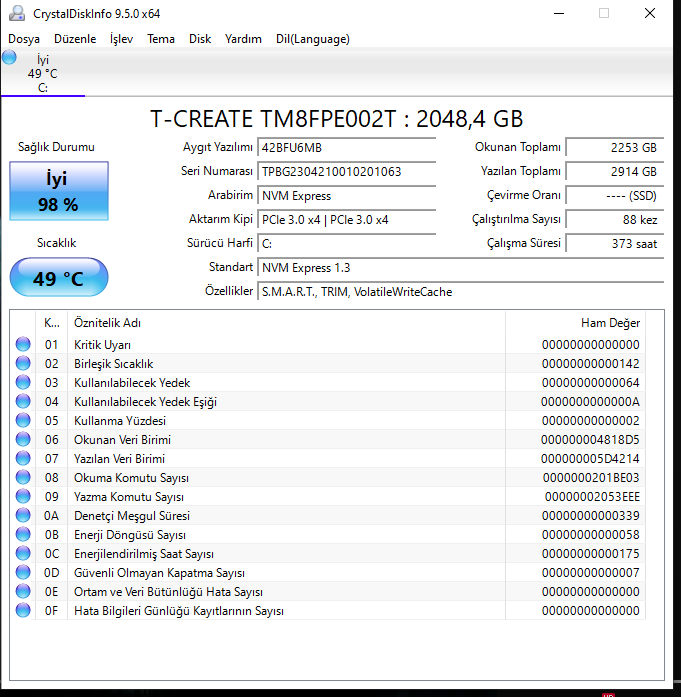Screen dimensions: 681x697
Task: Click the Yazılan Toplamı value 2914 GB
Action: pyautogui.click(x=615, y=172)
